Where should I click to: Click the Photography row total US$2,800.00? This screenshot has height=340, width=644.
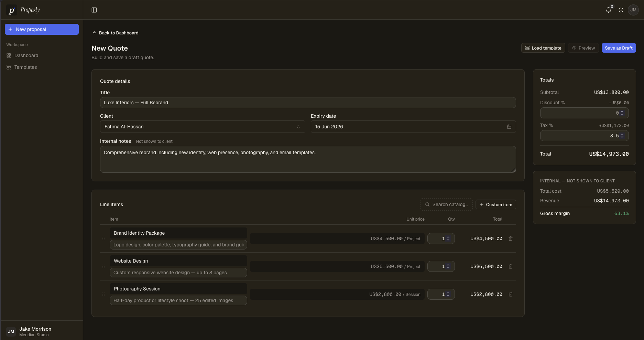(486, 294)
